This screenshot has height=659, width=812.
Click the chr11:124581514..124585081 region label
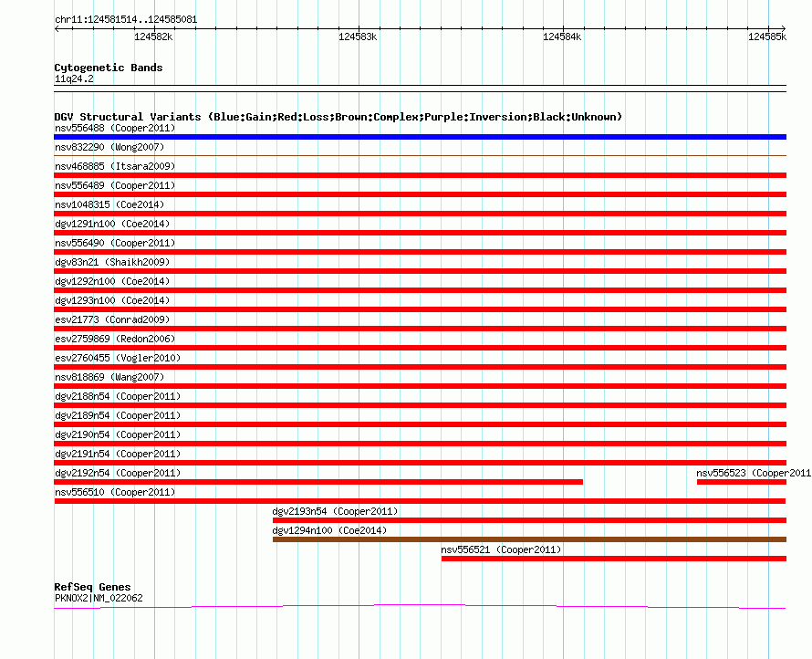click(126, 20)
